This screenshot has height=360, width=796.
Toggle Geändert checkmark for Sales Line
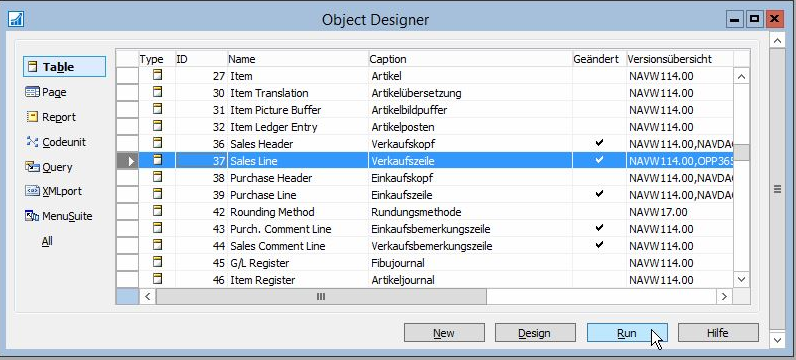pos(600,160)
